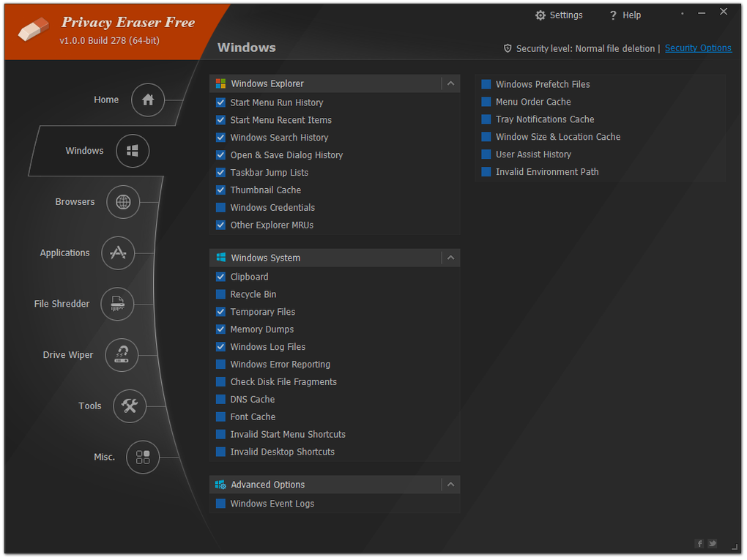
Task: Collapse the Advanced Options group chevron
Action: (450, 485)
